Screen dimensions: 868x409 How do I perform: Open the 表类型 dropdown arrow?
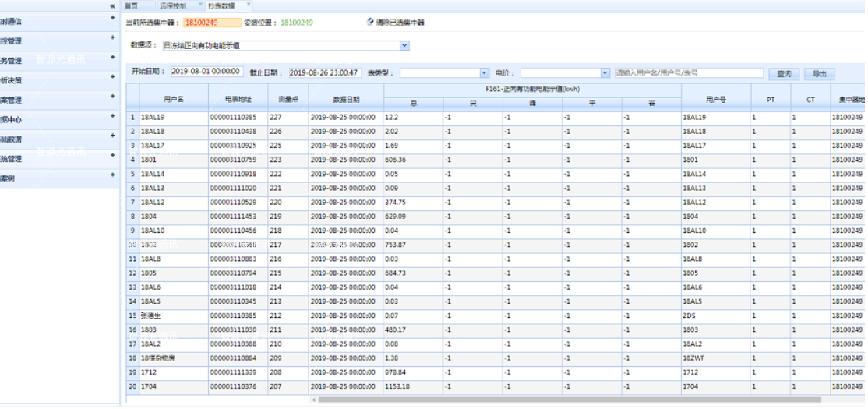pos(485,73)
